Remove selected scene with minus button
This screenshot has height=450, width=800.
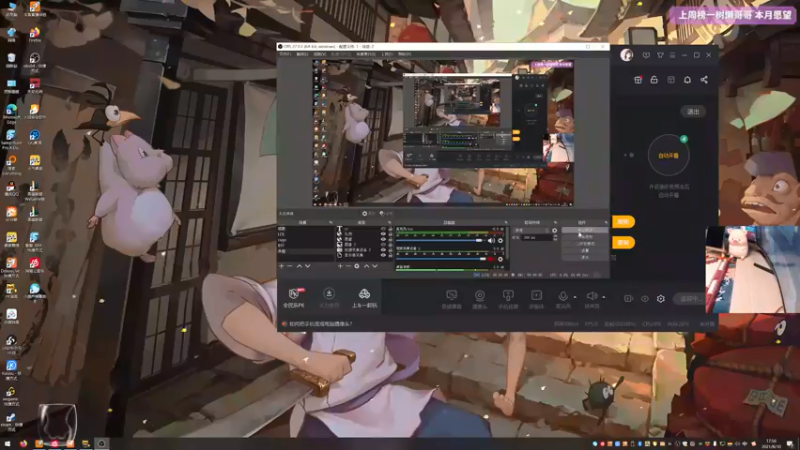[x=289, y=266]
